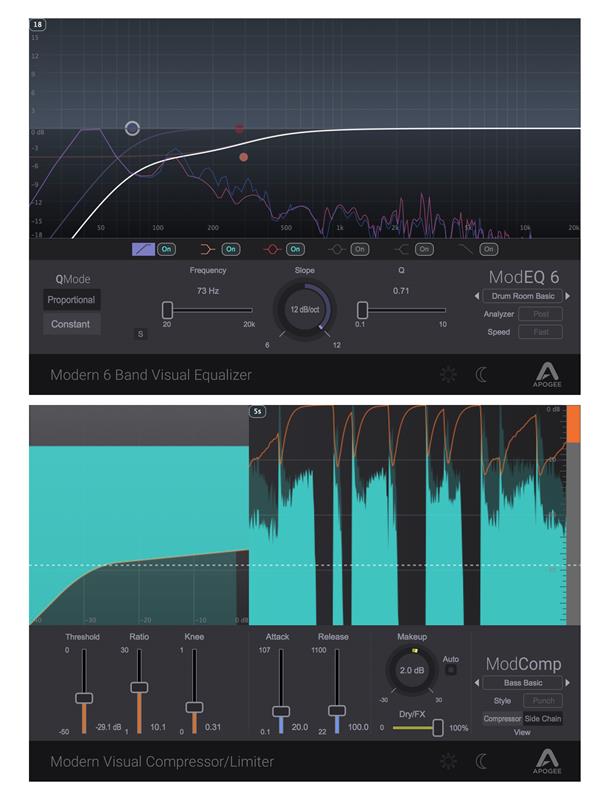Screen dimensions: 609x800
Task: Toggle the gray high-shelf band On switch
Action: pos(424,249)
